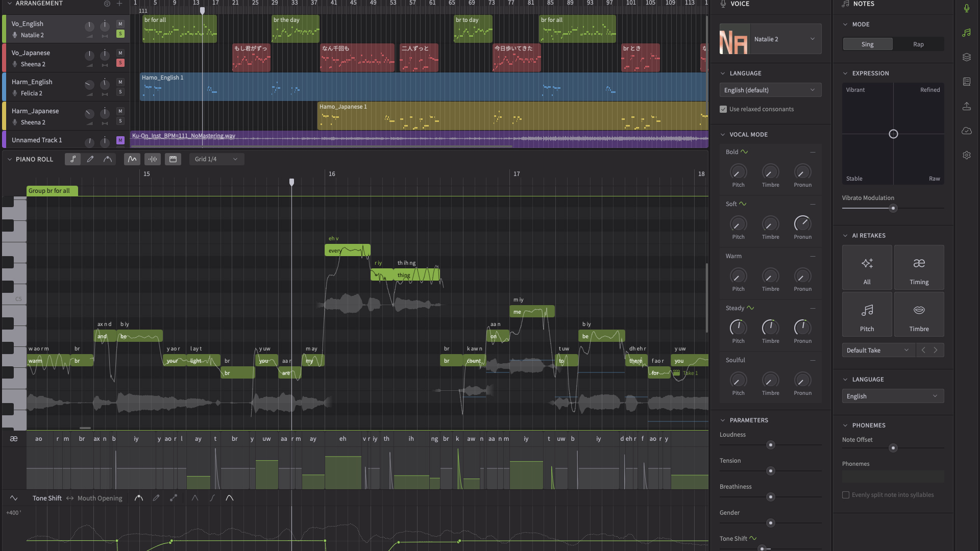
Task: Switch mode to Rap
Action: click(918, 44)
